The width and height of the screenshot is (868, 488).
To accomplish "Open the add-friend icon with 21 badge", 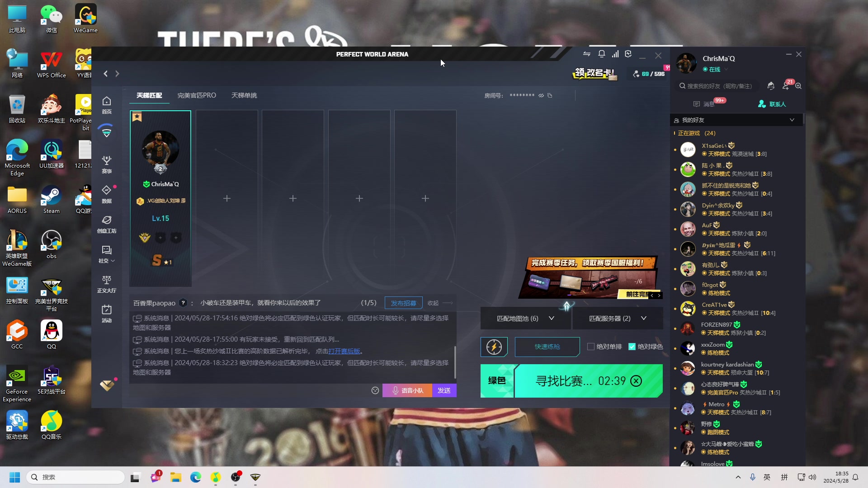I will point(786,86).
